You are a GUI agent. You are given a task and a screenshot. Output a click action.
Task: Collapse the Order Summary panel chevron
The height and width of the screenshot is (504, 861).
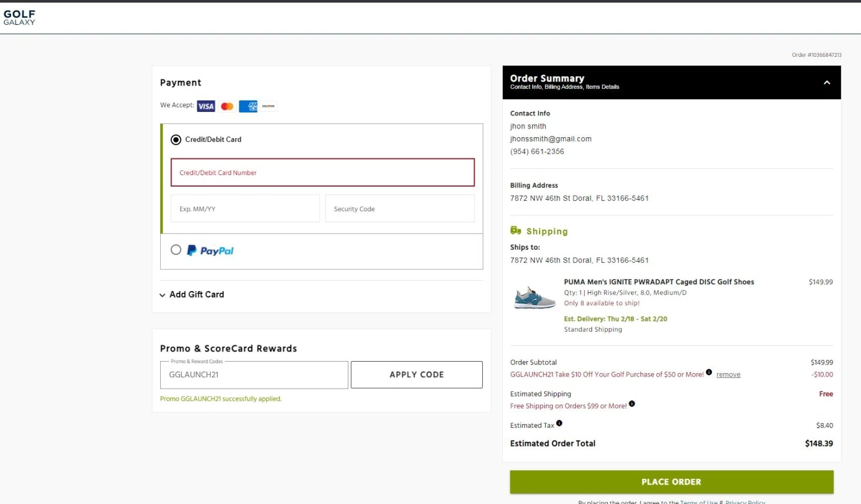click(827, 83)
